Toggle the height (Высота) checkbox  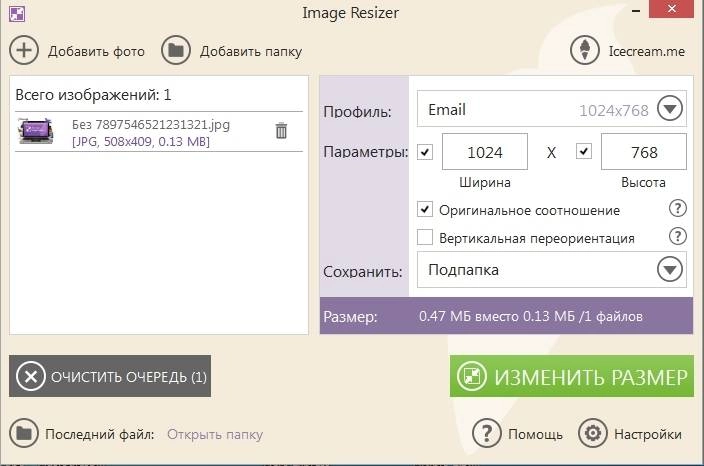point(584,152)
